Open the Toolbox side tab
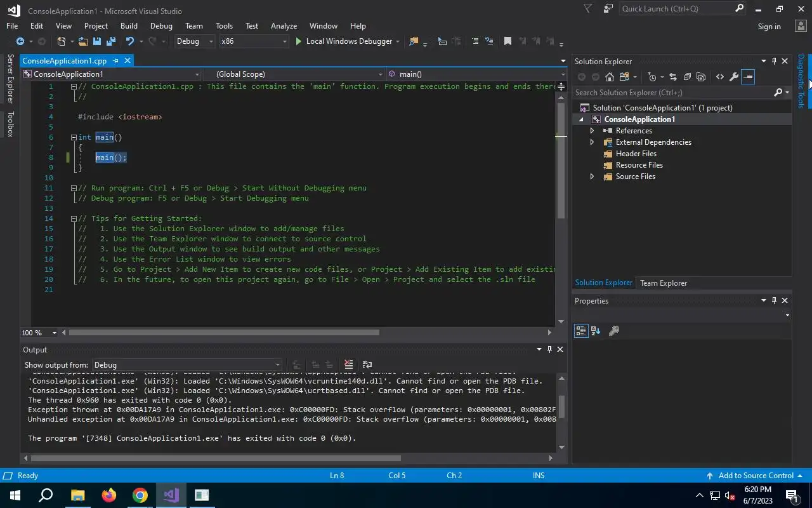 [x=10, y=124]
